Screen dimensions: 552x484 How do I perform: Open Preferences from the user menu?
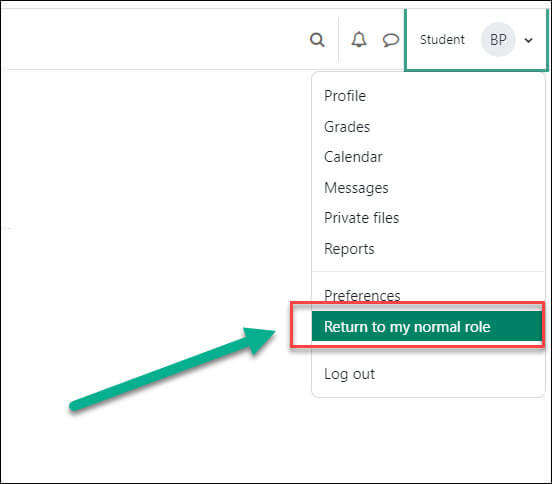tap(362, 295)
